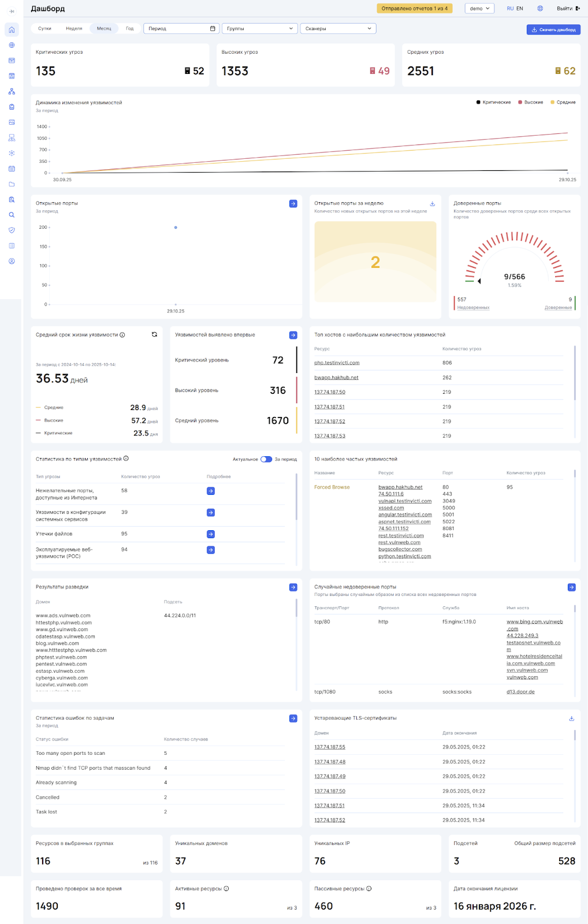Refresh the Средний срок жизни уязвимости widget

(x=154, y=334)
